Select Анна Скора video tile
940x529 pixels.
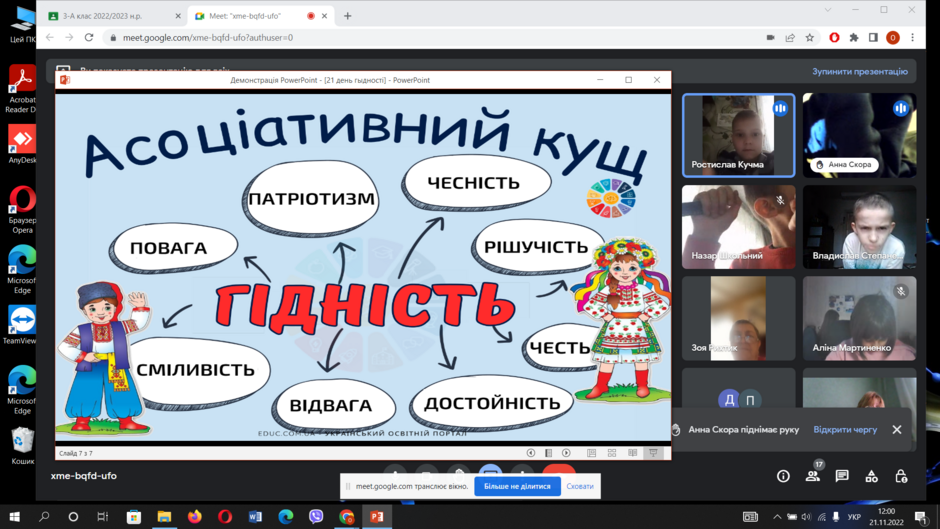pyautogui.click(x=859, y=135)
